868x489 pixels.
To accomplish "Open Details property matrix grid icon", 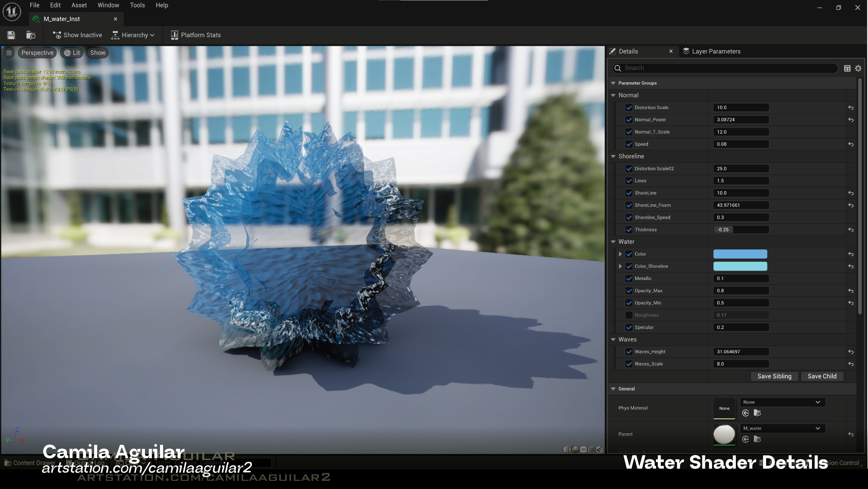I will 847,68.
